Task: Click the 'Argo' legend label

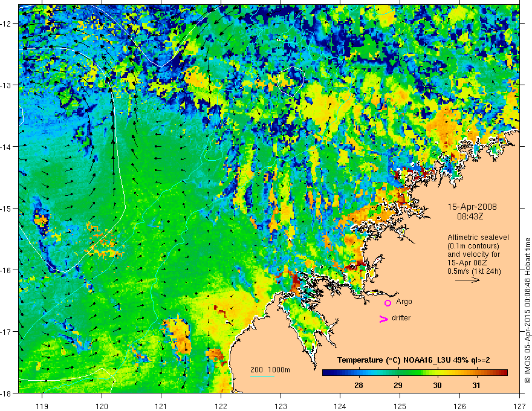Action: coord(404,302)
